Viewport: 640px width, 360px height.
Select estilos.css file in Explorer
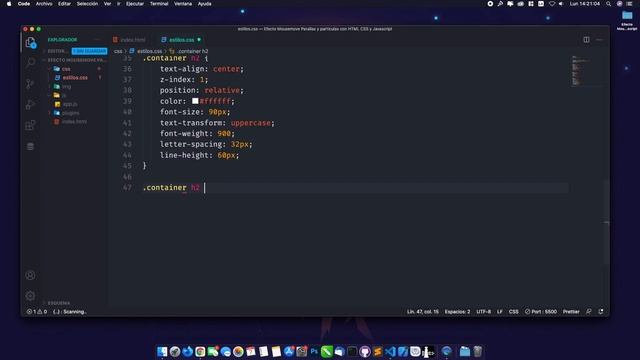pyautogui.click(x=75, y=78)
